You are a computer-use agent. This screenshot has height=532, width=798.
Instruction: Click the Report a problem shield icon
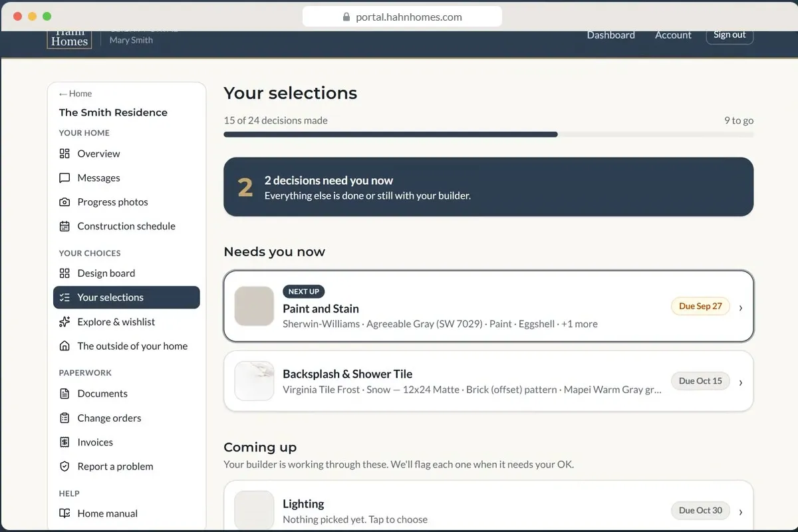(65, 467)
